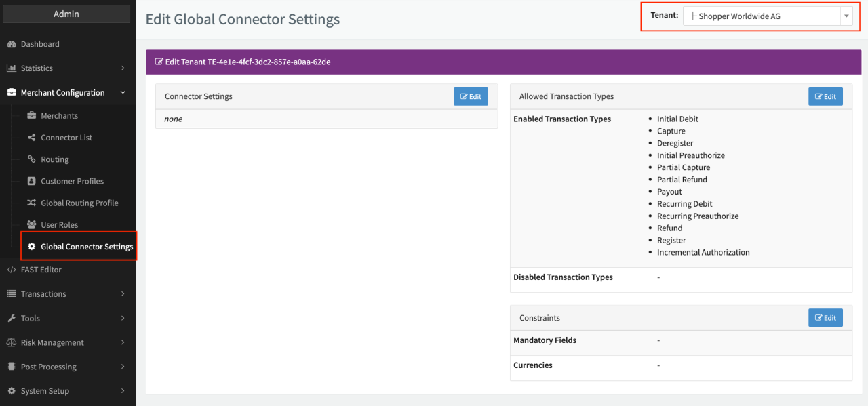Open the FAST Editor menu item

[x=41, y=270]
